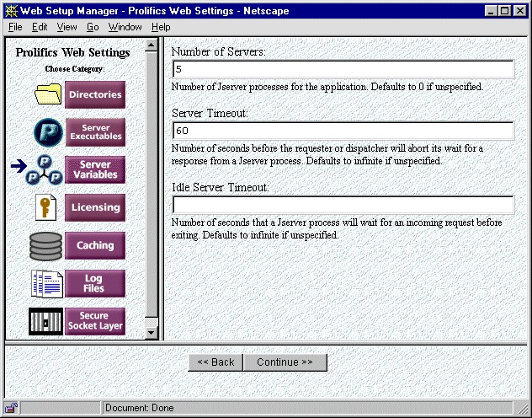
Task: Open the Secure Socket Layer category
Action: [95, 321]
